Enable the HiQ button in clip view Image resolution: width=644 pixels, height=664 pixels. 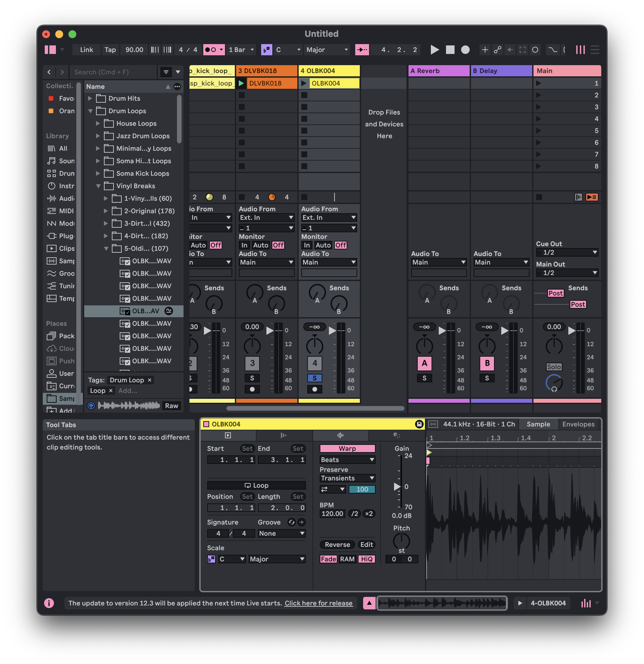[x=366, y=559]
